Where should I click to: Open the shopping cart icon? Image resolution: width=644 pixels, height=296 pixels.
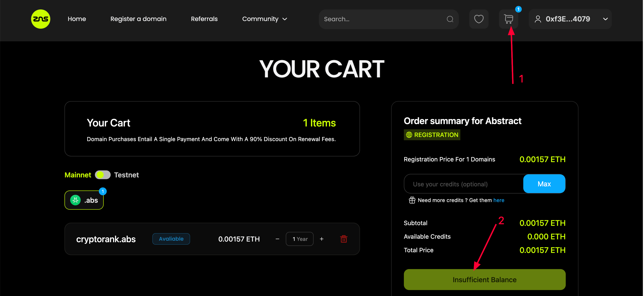tap(508, 19)
